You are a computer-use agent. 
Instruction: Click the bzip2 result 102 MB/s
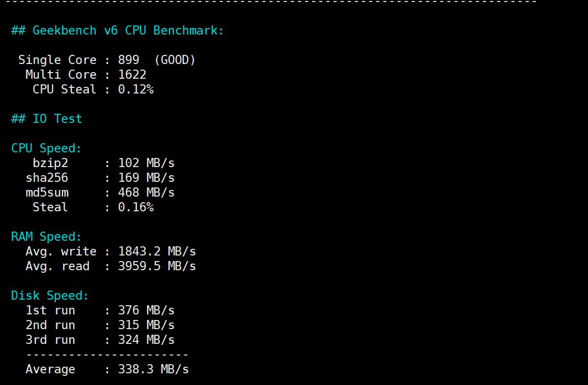point(146,163)
